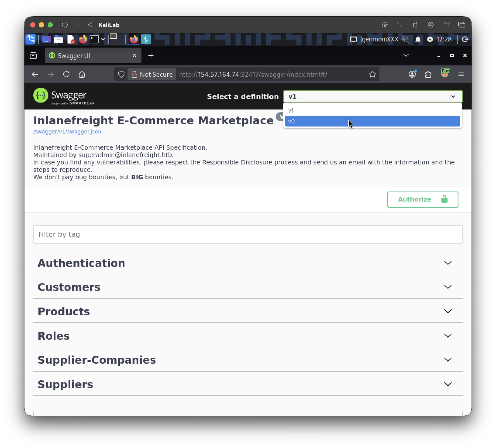Switch to the Swagger UI tab

click(93, 56)
